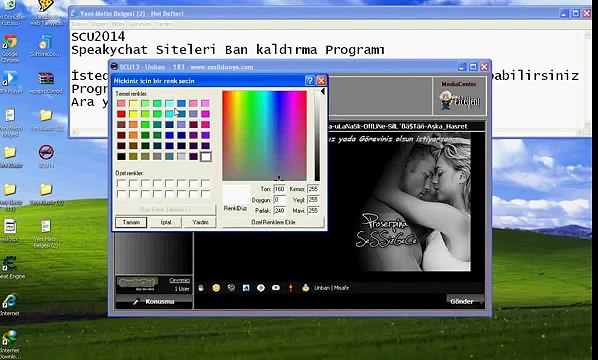Click the Parlak input field
598x360 pixels.
(280, 210)
